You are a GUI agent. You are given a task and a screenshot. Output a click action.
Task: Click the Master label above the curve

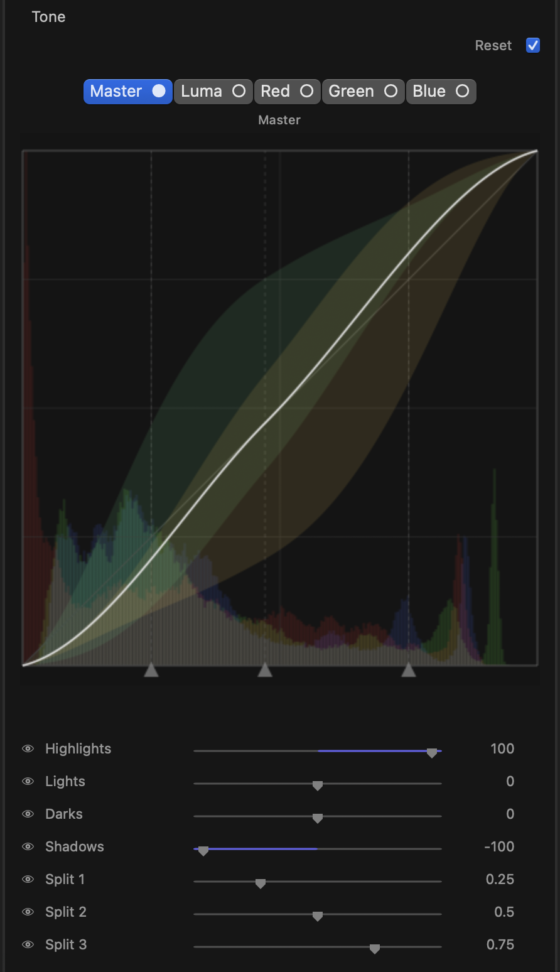(x=279, y=120)
